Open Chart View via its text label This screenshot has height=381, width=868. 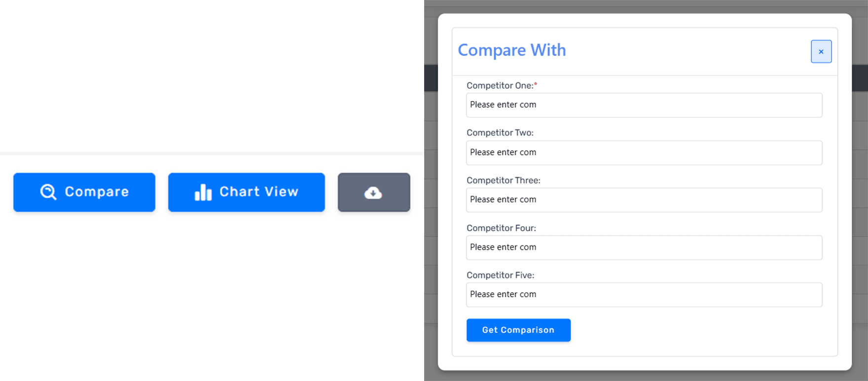[259, 192]
